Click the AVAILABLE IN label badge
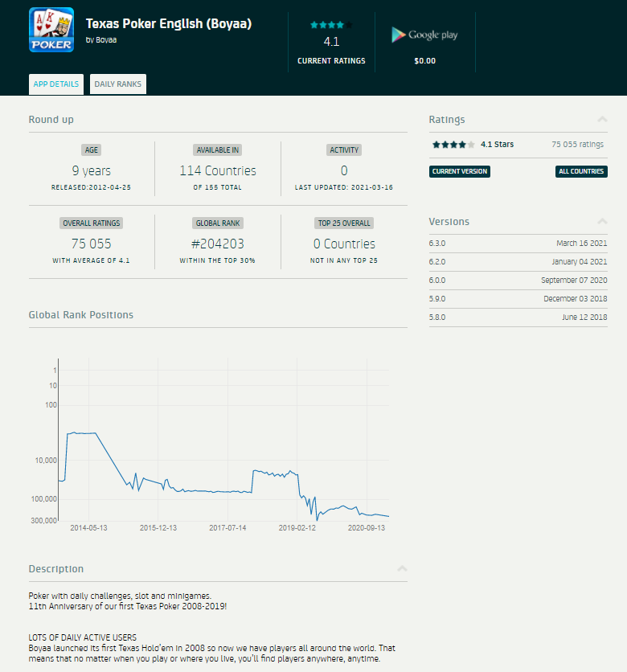 pos(217,150)
